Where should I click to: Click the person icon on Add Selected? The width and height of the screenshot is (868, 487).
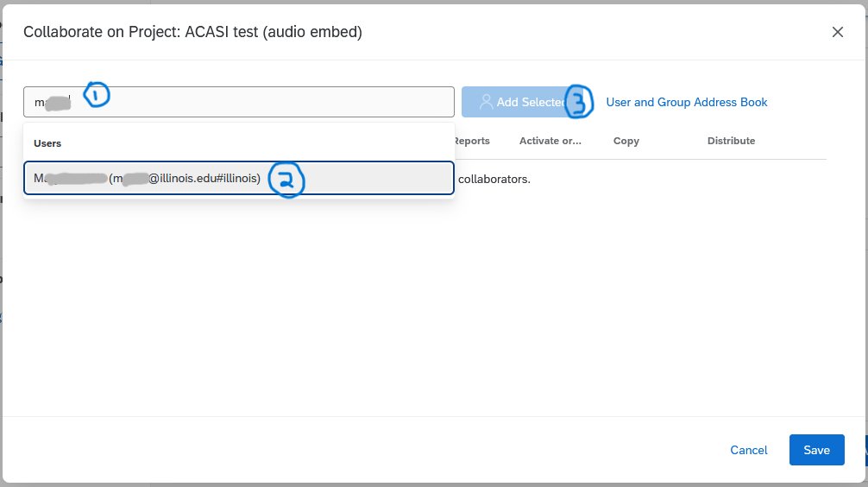486,102
